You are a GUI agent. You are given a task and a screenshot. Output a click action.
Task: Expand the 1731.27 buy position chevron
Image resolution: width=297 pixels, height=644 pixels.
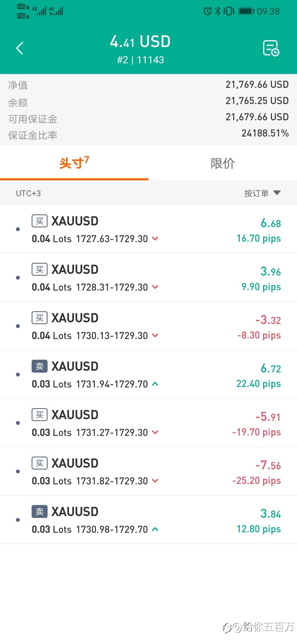155,432
